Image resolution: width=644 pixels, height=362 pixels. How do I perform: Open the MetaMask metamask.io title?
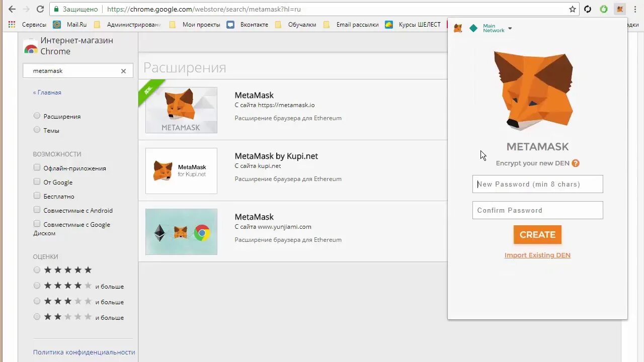pyautogui.click(x=254, y=95)
